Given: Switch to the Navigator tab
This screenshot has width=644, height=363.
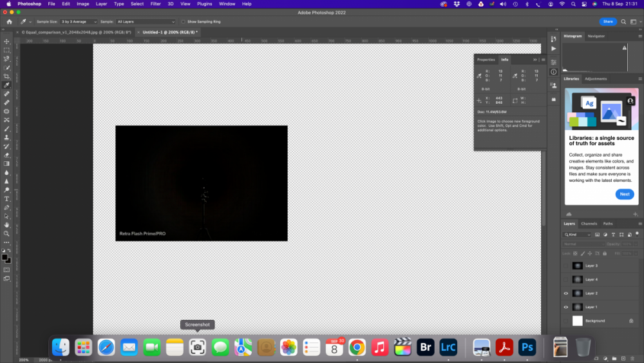Looking at the screenshot, I should (596, 36).
